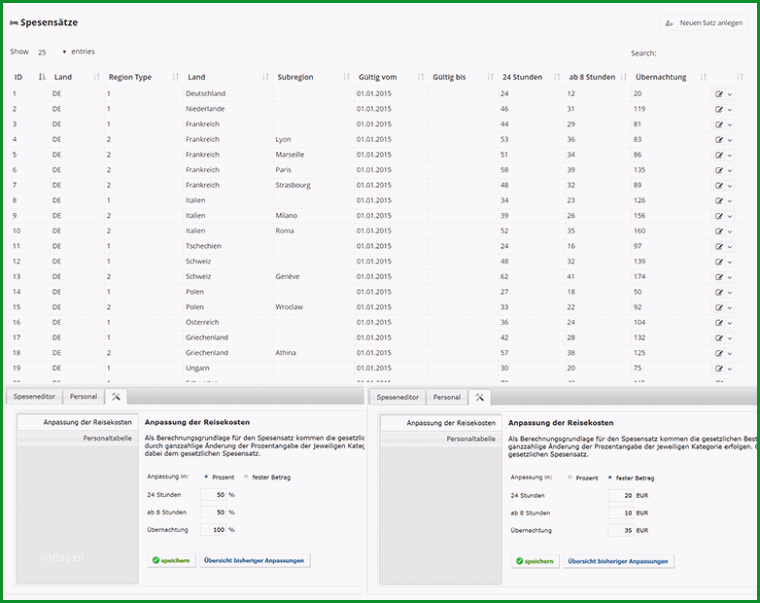Viewport: 760px width, 603px height.
Task: Edit the Frankreich Marseille row
Action: click(x=719, y=156)
